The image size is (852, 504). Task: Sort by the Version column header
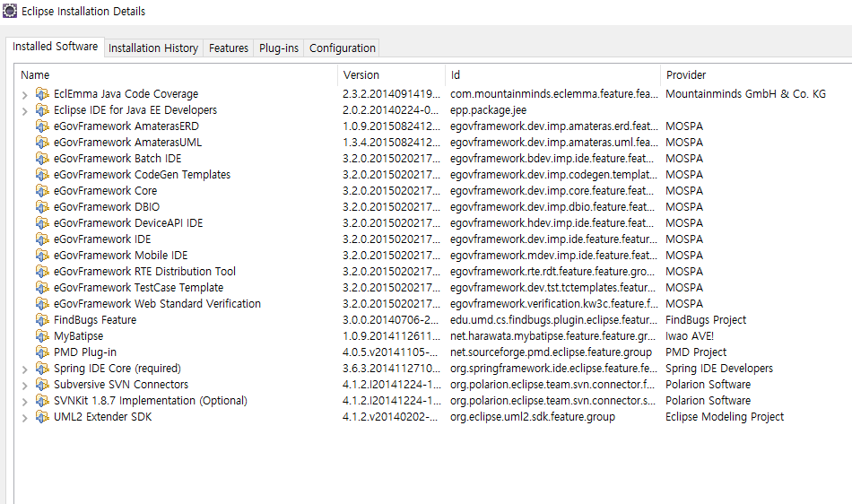click(x=392, y=75)
